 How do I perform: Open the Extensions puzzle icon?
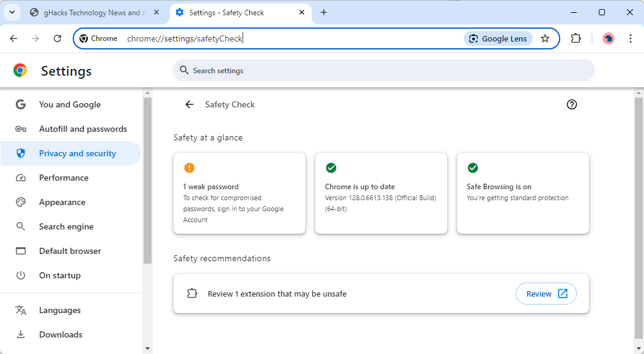[x=576, y=38]
